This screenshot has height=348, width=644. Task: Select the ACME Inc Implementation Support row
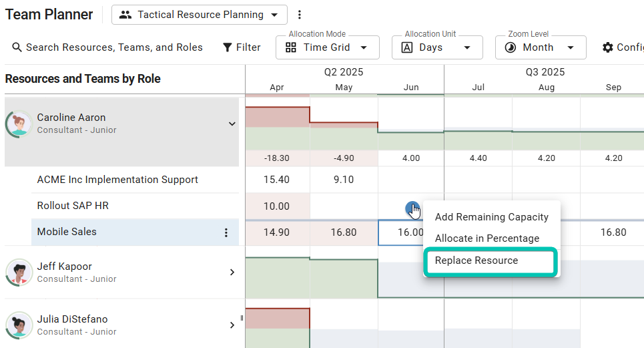[135, 180]
